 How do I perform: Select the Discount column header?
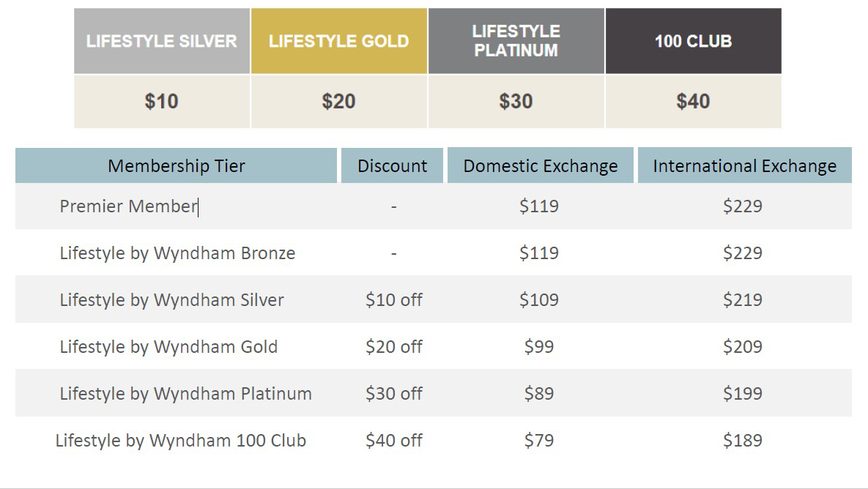[x=393, y=166]
